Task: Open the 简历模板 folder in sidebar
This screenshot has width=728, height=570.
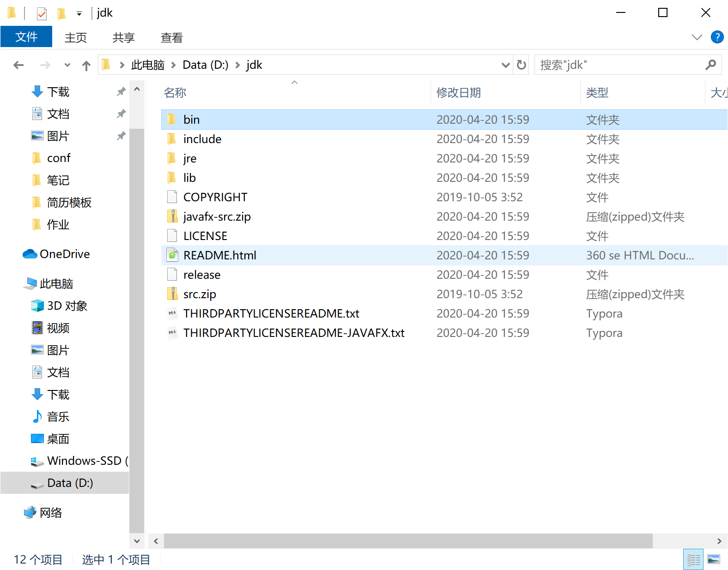Action: pyautogui.click(x=69, y=203)
